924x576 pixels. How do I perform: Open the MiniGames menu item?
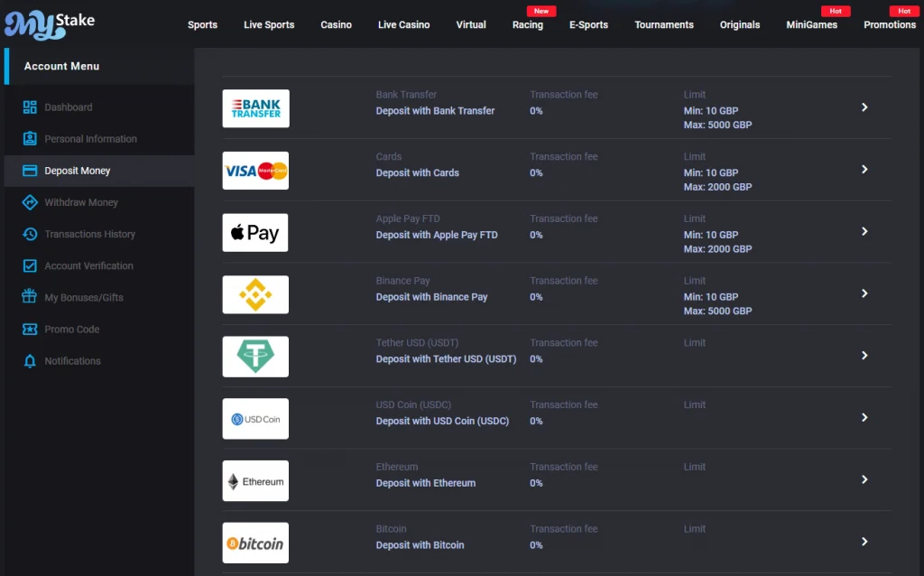pyautogui.click(x=811, y=24)
